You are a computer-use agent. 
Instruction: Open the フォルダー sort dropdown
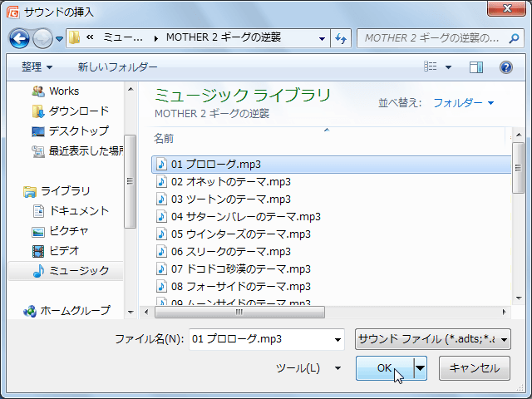coord(464,102)
